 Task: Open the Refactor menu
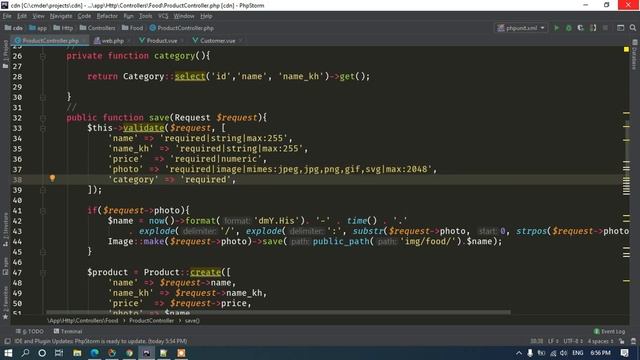coord(107,16)
